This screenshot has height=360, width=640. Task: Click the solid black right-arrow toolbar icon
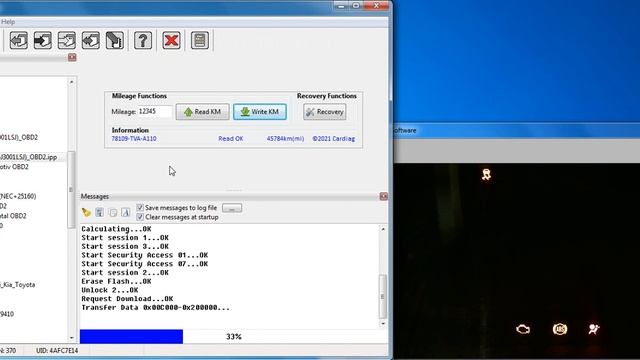pos(43,40)
